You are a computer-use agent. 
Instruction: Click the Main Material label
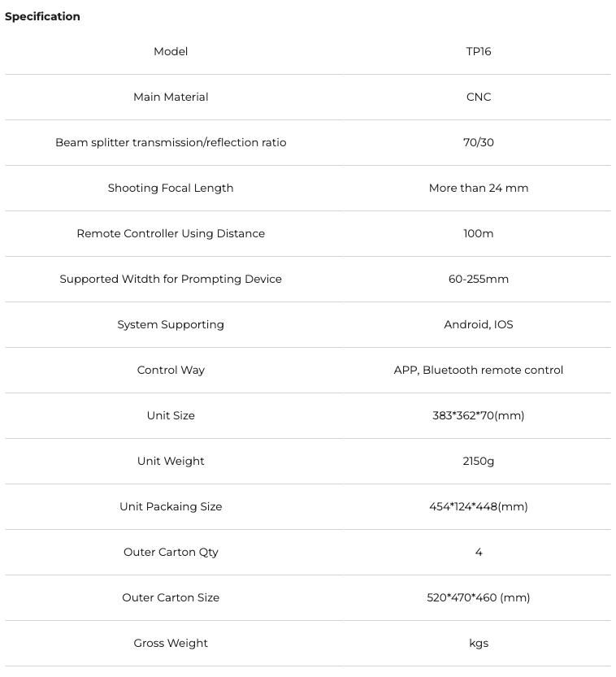click(x=171, y=97)
